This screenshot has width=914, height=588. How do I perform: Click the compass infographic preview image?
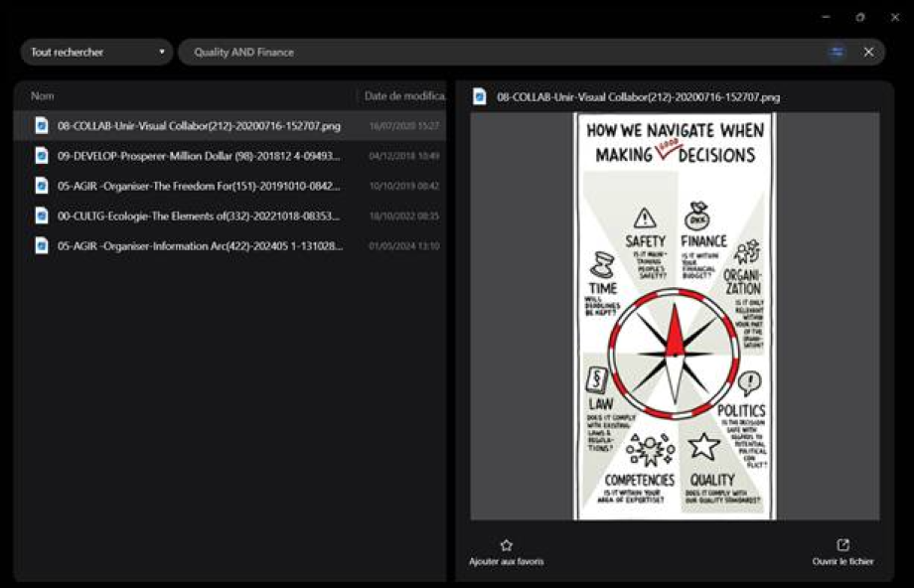[675, 316]
